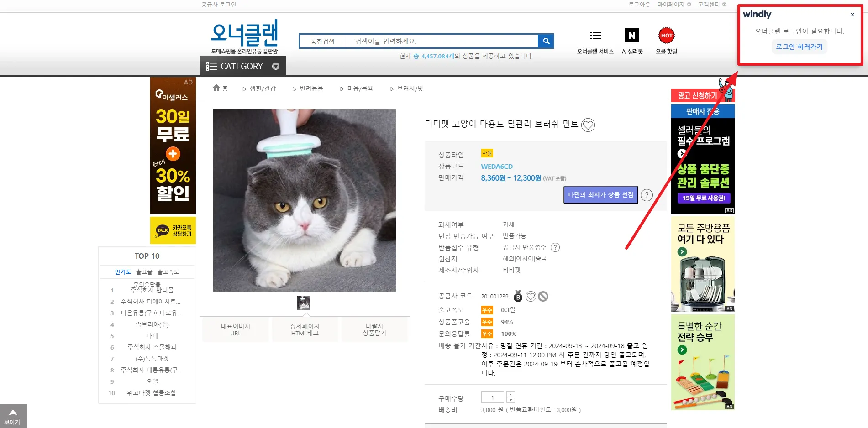The height and width of the screenshot is (428, 868).
Task: Click the supplier B grade badge
Action: (518, 297)
